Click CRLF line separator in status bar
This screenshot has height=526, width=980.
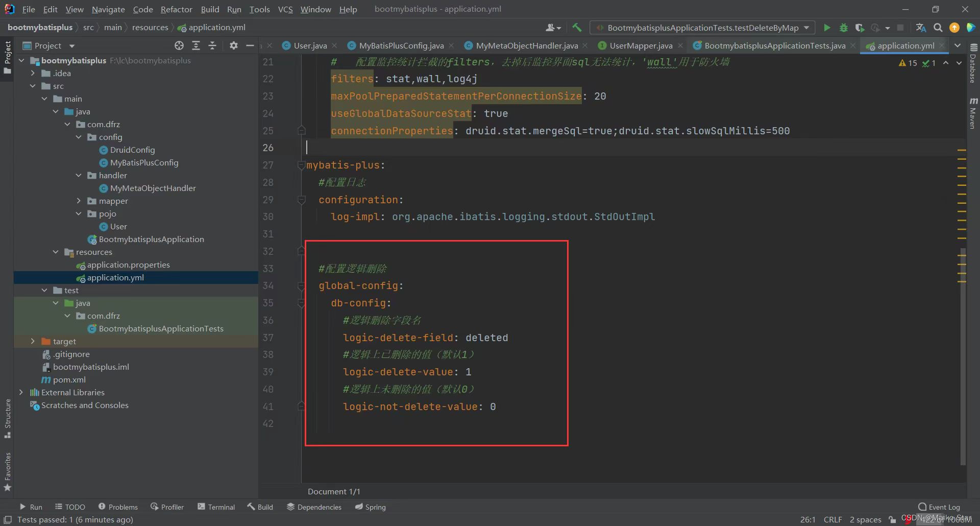pos(832,519)
